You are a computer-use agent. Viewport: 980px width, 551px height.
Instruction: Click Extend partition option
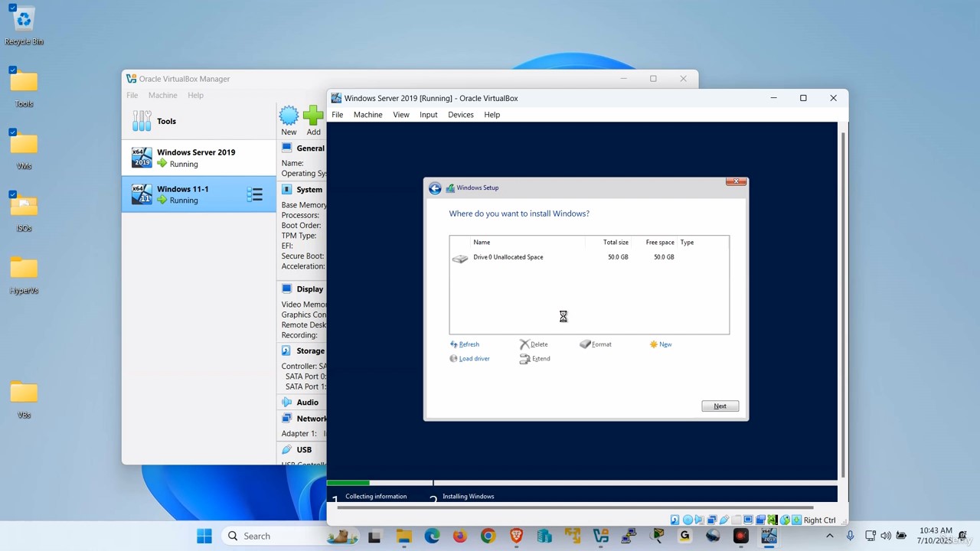[x=534, y=359]
